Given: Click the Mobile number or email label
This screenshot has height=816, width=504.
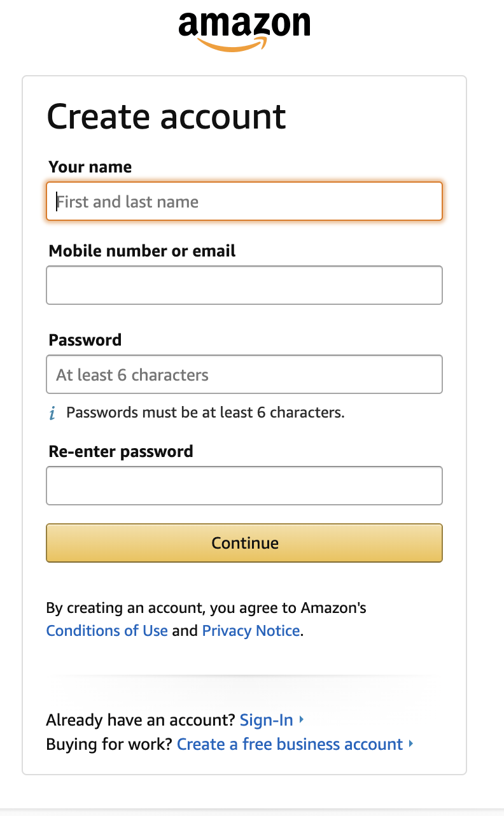Looking at the screenshot, I should 141,251.
